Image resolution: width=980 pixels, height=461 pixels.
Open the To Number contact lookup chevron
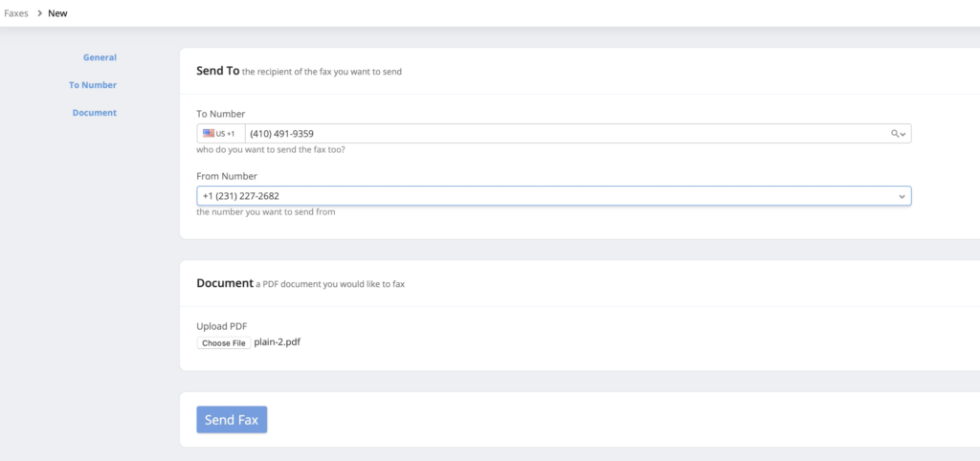(x=903, y=134)
